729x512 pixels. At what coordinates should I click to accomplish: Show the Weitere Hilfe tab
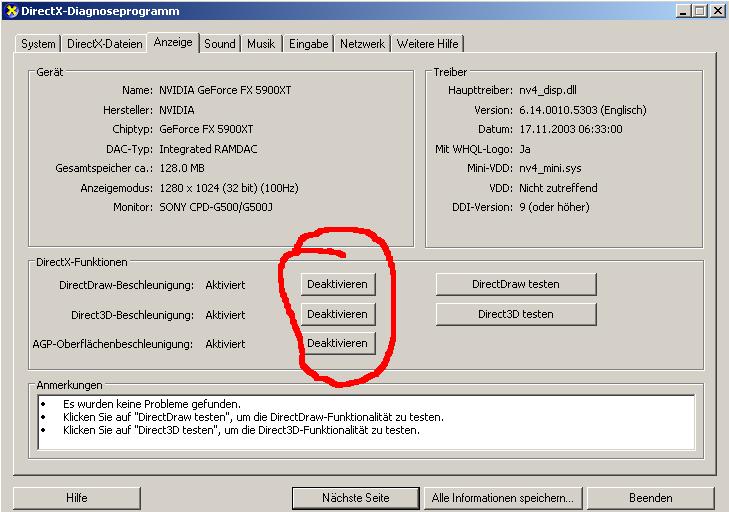click(x=427, y=44)
